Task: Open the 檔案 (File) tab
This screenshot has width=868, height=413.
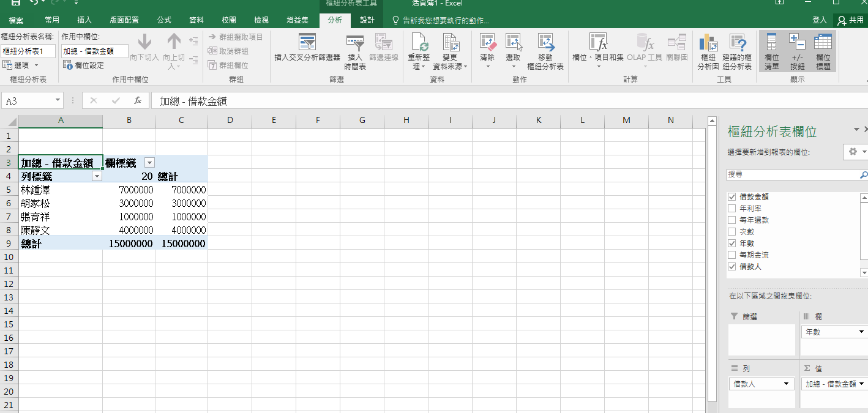Action: [x=17, y=20]
